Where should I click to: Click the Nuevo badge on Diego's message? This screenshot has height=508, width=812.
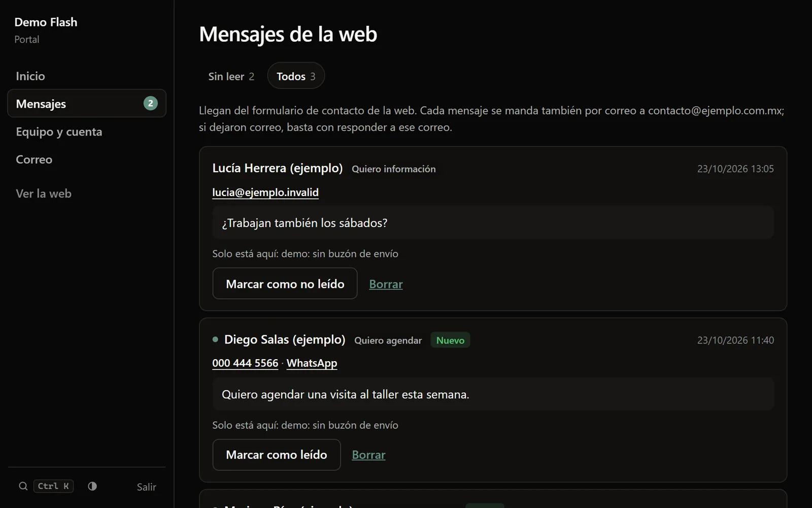pyautogui.click(x=450, y=340)
